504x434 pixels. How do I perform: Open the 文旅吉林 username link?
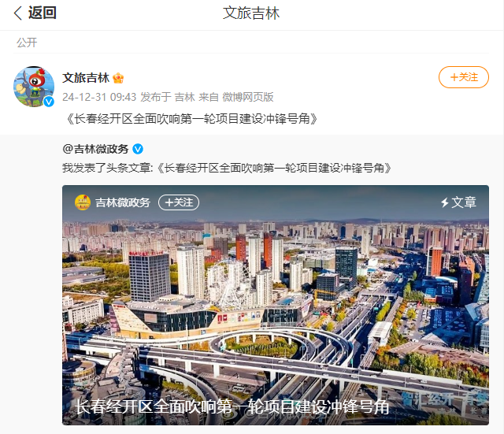coord(86,78)
